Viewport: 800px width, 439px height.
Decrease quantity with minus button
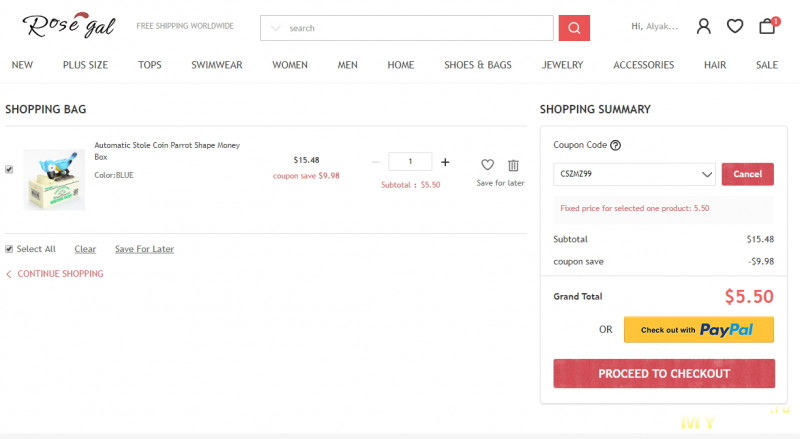click(376, 162)
